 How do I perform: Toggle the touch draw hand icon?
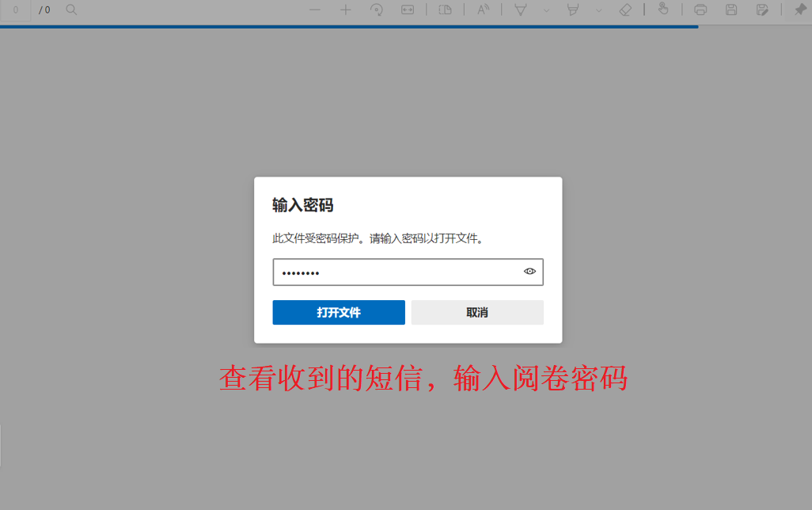(x=663, y=10)
